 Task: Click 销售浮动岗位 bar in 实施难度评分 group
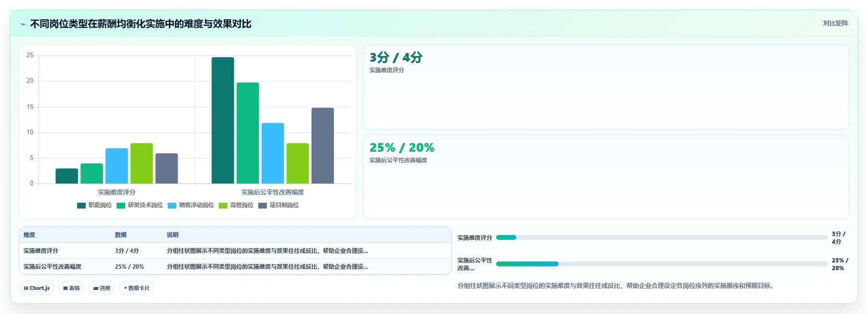click(x=116, y=166)
